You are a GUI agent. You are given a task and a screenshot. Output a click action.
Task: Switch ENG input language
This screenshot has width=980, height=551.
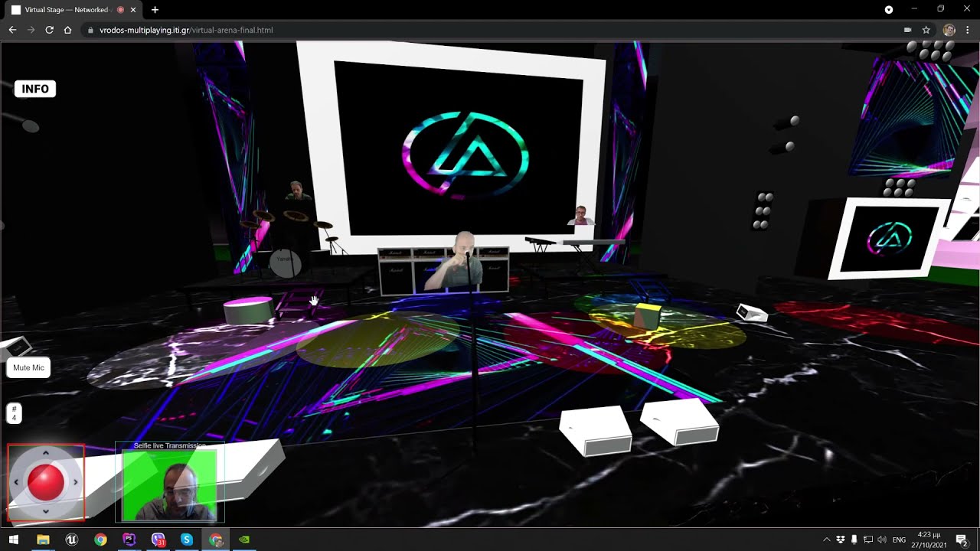(900, 540)
